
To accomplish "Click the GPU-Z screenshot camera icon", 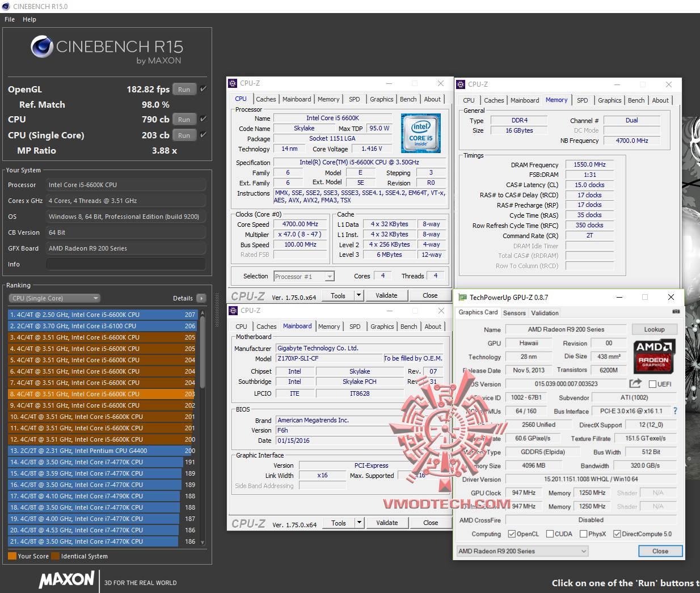I will [676, 312].
